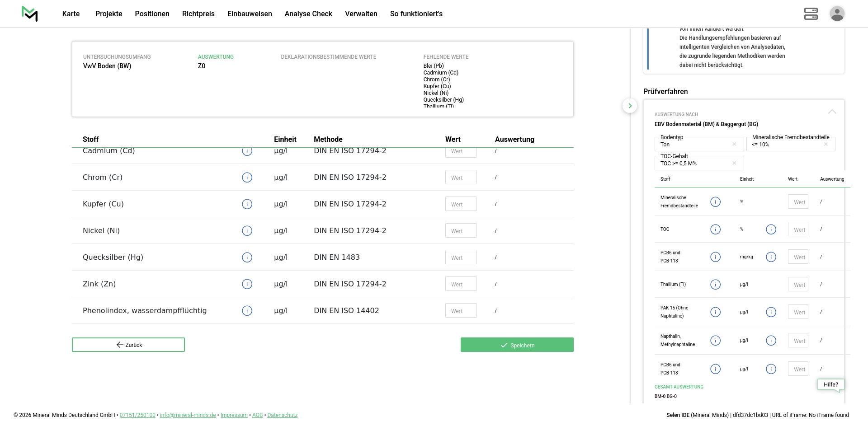Click the Speichern button
This screenshot has width=868, height=426.
(x=517, y=345)
